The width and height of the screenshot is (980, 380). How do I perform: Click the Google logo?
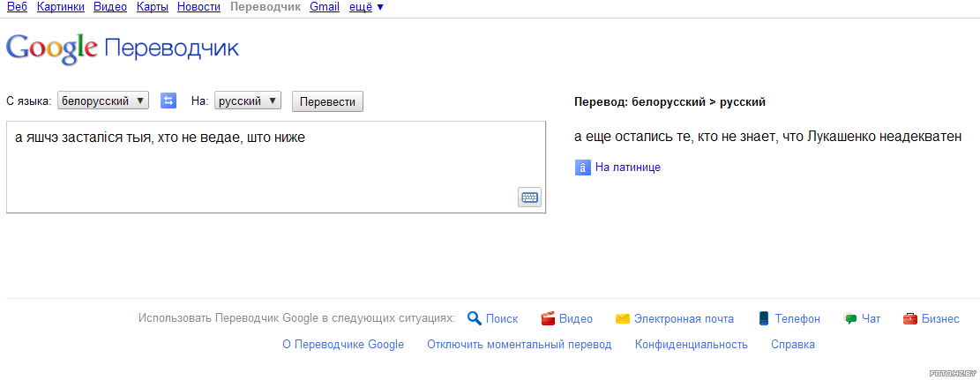pos(52,48)
